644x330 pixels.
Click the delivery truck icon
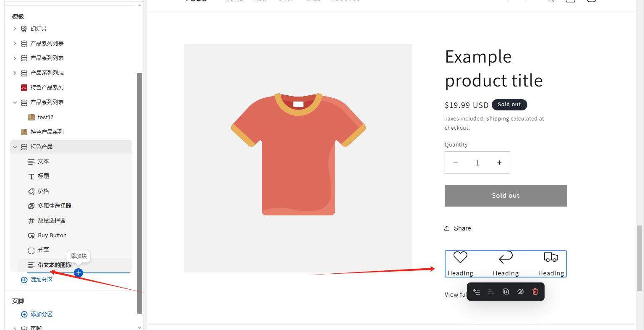click(551, 257)
